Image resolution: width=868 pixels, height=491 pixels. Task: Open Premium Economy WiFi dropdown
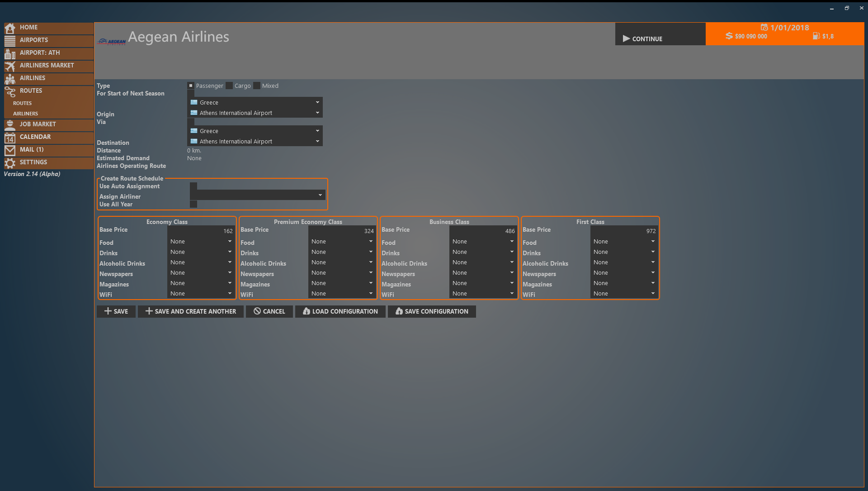342,293
